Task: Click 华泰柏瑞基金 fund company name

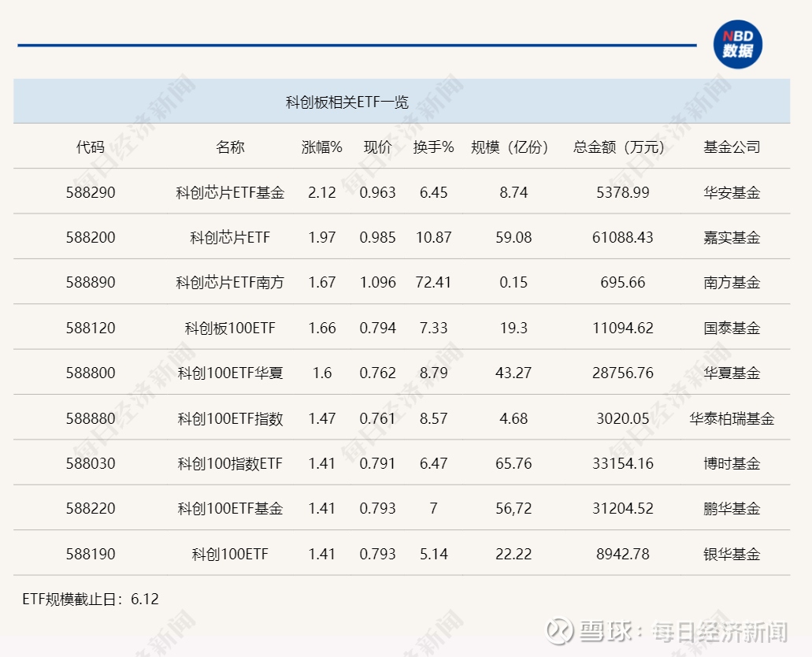Action: [x=732, y=418]
